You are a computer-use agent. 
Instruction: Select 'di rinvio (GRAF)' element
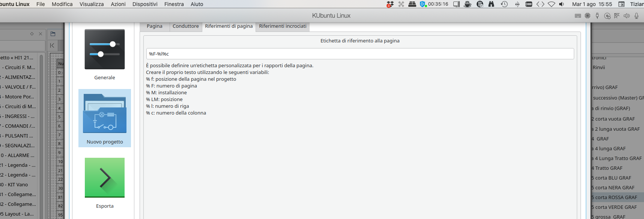pos(611,108)
